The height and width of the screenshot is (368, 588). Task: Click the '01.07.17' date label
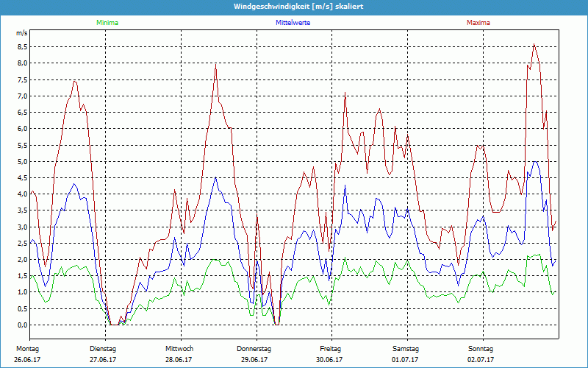405,360
